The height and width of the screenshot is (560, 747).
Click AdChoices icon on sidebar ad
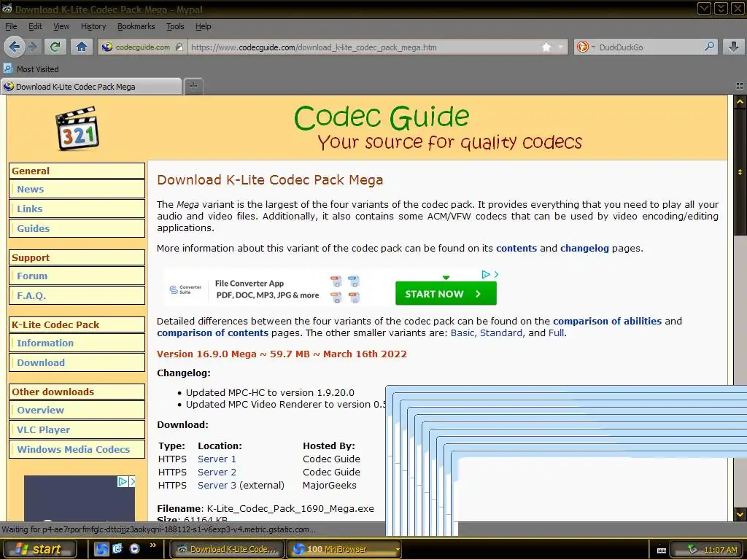[x=123, y=481]
